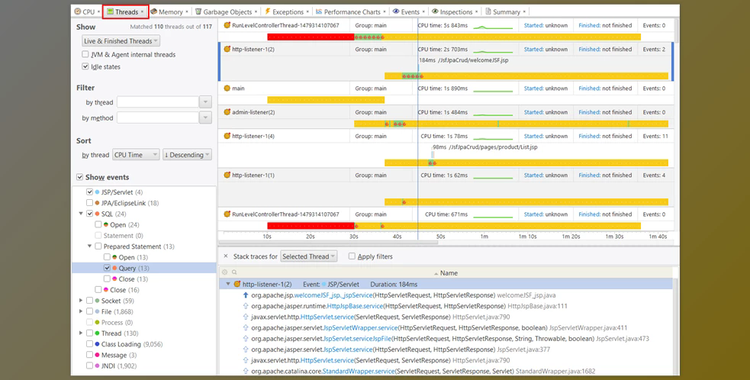
Task: Select the http-listener-1(2) thread icon
Action: click(227, 49)
